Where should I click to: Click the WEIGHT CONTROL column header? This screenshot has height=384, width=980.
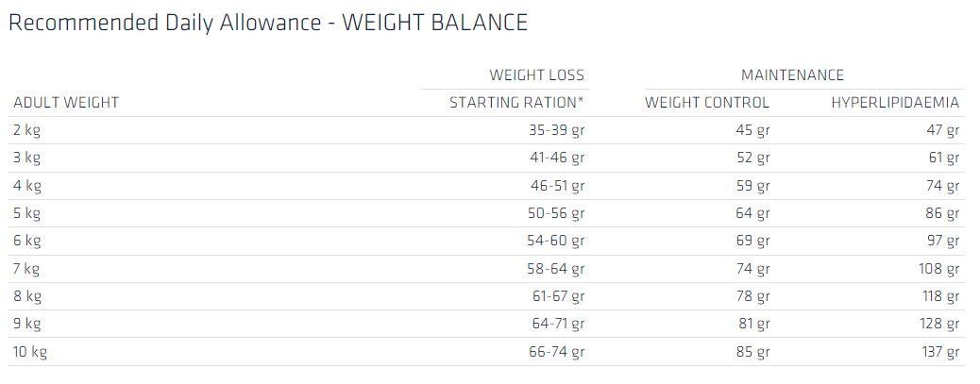(707, 103)
